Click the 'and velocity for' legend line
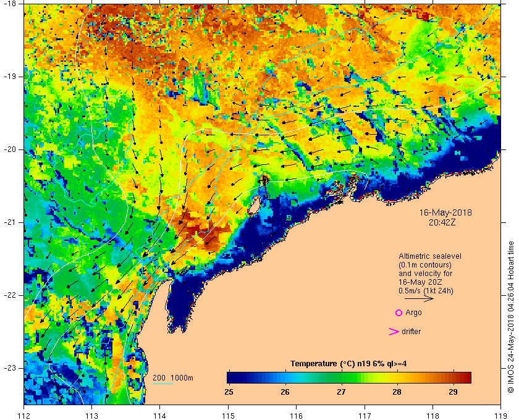This screenshot has width=519, height=420. click(425, 274)
